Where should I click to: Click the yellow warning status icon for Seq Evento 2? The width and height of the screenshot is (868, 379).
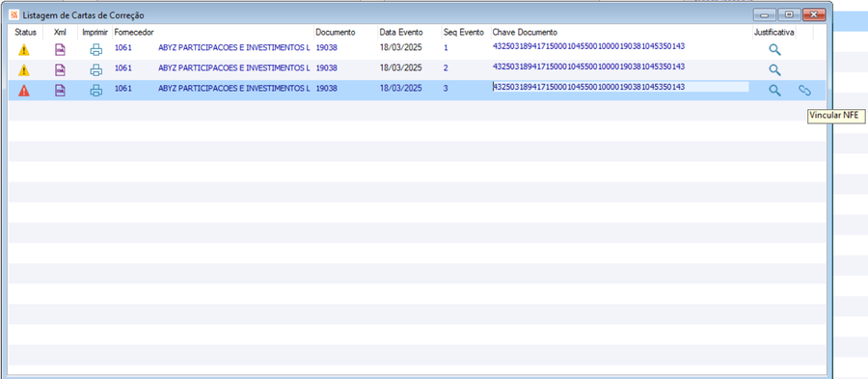pyautogui.click(x=24, y=70)
